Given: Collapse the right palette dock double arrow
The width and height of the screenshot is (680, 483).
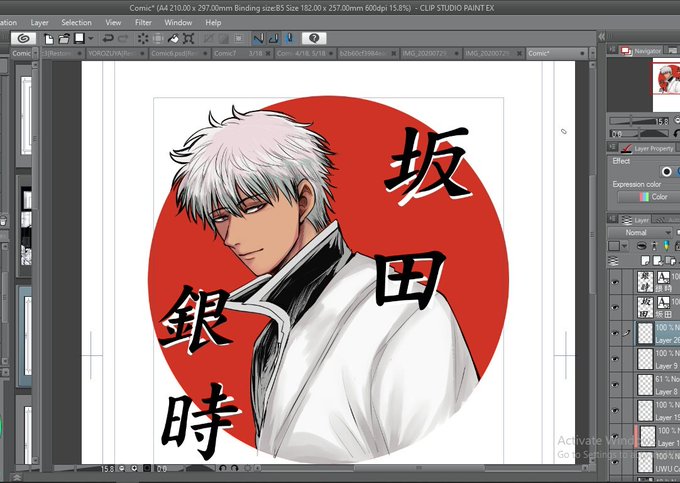Looking at the screenshot, I should click(x=602, y=37).
